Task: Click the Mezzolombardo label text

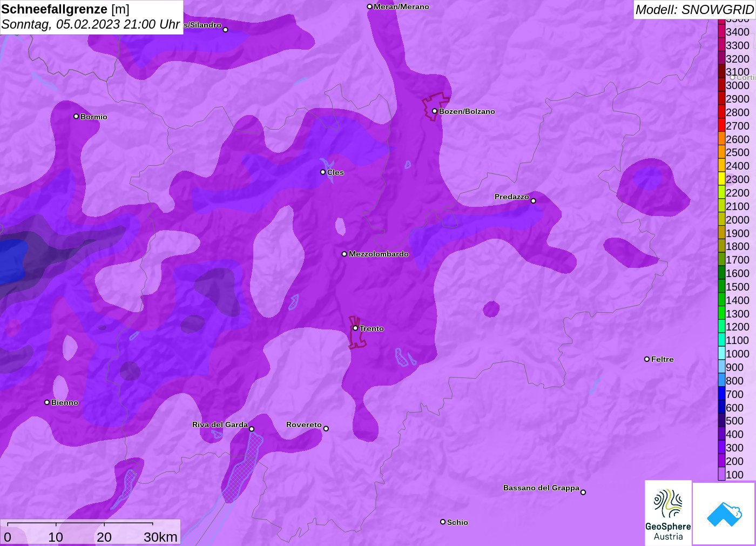Action: pyautogui.click(x=379, y=254)
